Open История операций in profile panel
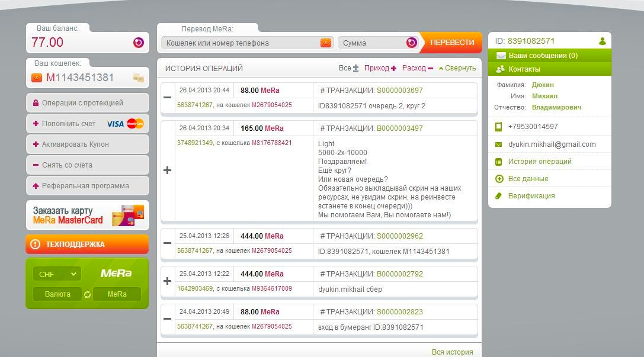The width and height of the screenshot is (644, 357). (x=540, y=161)
